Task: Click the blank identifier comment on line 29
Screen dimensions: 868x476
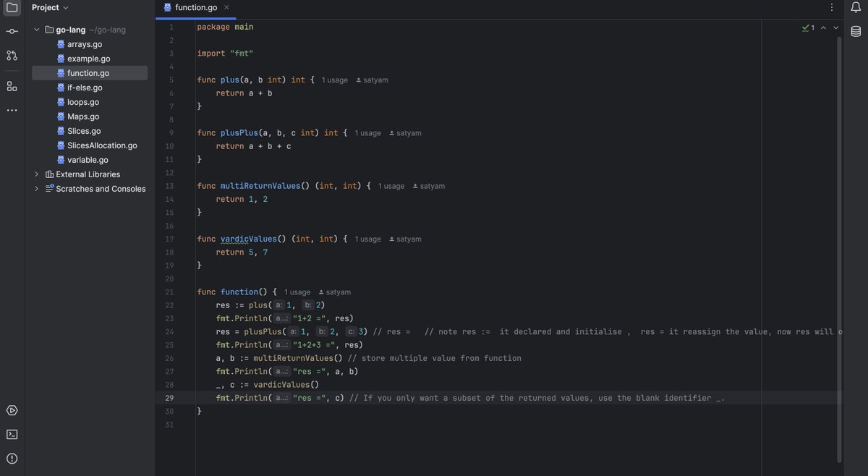Action: (537, 398)
